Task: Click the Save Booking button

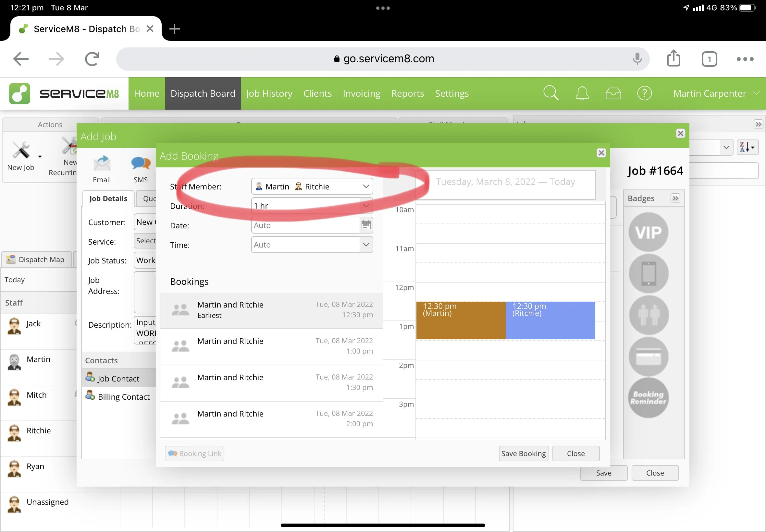Action: click(x=523, y=453)
